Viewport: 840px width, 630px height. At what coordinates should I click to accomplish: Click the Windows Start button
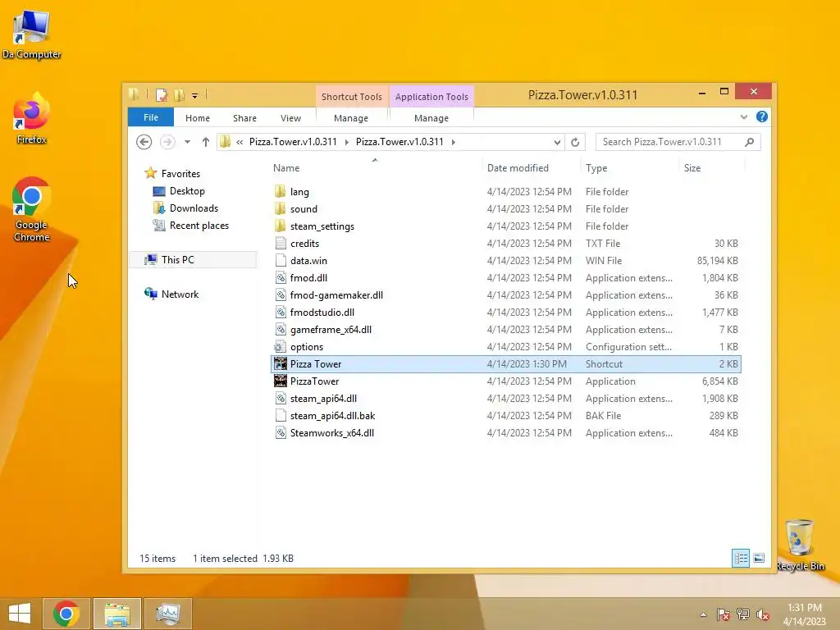[20, 614]
